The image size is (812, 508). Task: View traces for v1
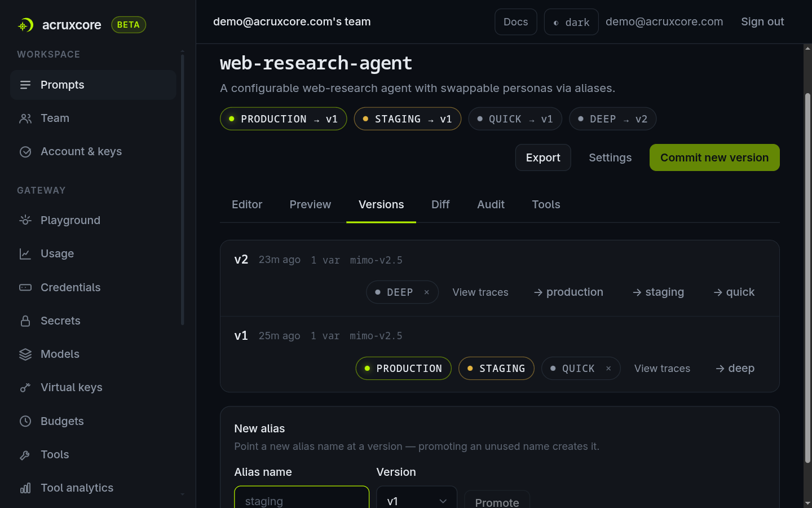coord(662,369)
